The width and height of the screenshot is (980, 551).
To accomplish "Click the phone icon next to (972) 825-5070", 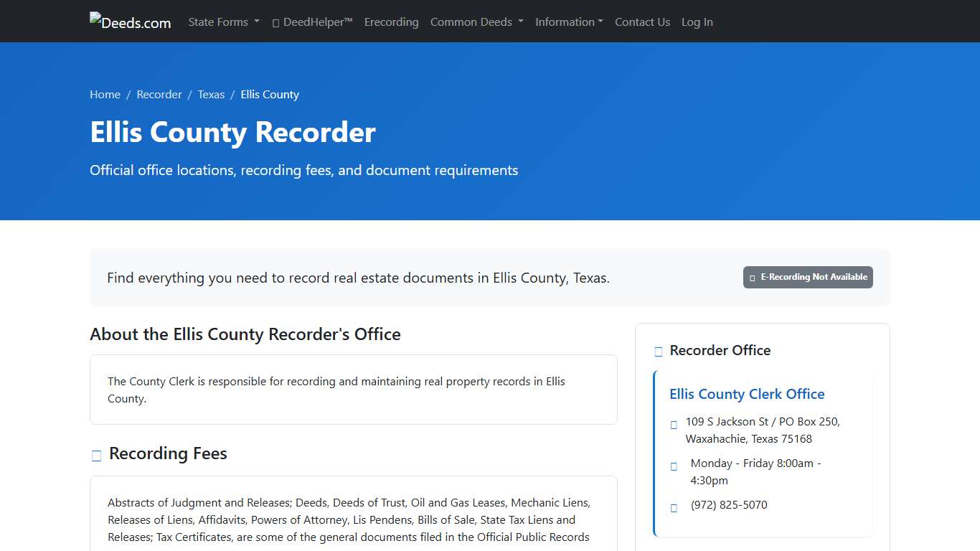I will tap(674, 507).
